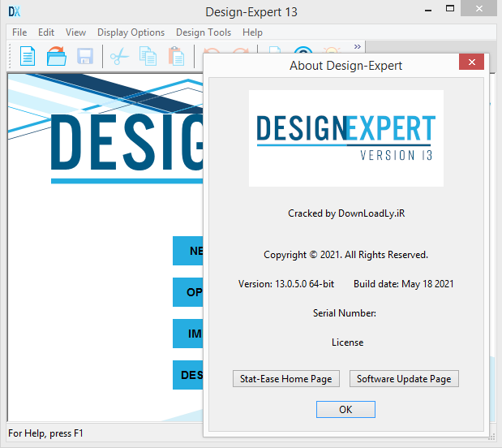
Task: Click the Save floppy disk icon
Action: [x=84, y=56]
